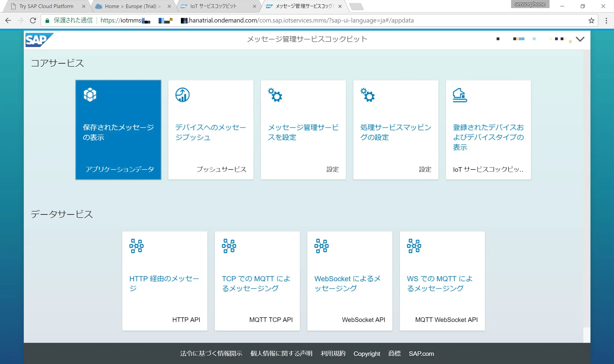The width and height of the screenshot is (614, 364).
Task: Click the 登録されたデバイス tile device icon
Action: 460,95
